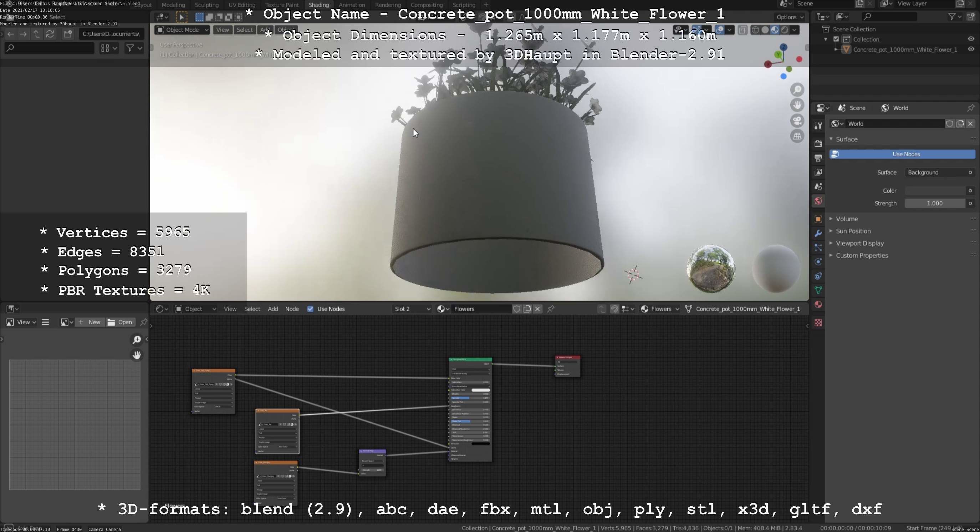The width and height of the screenshot is (980, 532).
Task: Open the Object Mode dropdown
Action: [182, 30]
